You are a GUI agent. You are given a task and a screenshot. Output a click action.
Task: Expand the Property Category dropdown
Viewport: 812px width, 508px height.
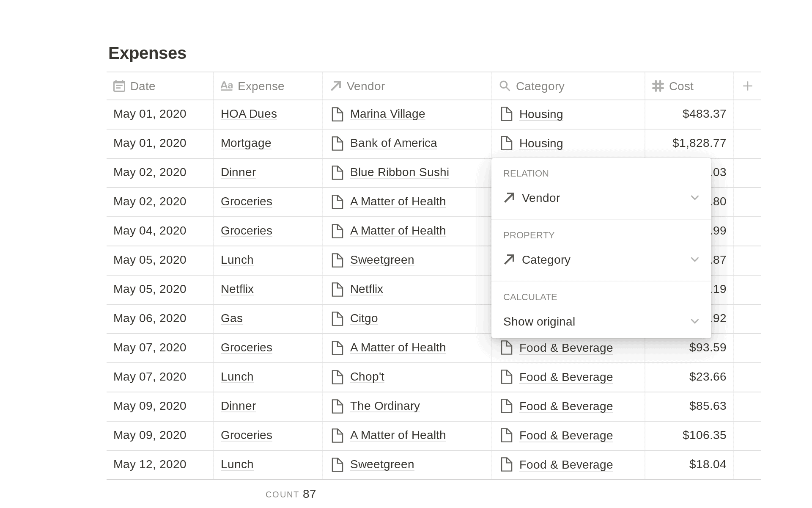pyautogui.click(x=694, y=260)
